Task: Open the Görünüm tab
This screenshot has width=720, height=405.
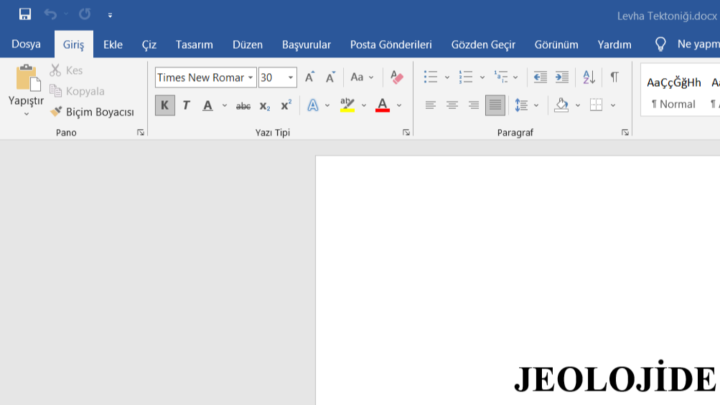Action: (556, 45)
